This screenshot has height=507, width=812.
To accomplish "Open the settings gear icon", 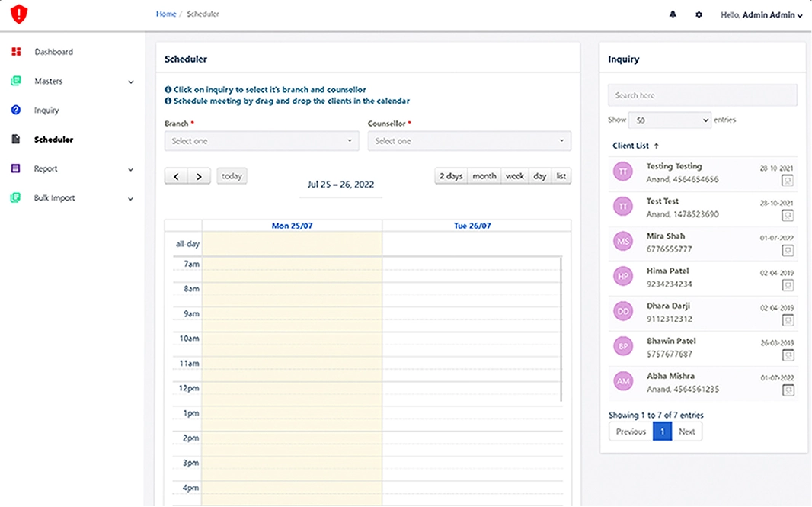I will pyautogui.click(x=699, y=14).
